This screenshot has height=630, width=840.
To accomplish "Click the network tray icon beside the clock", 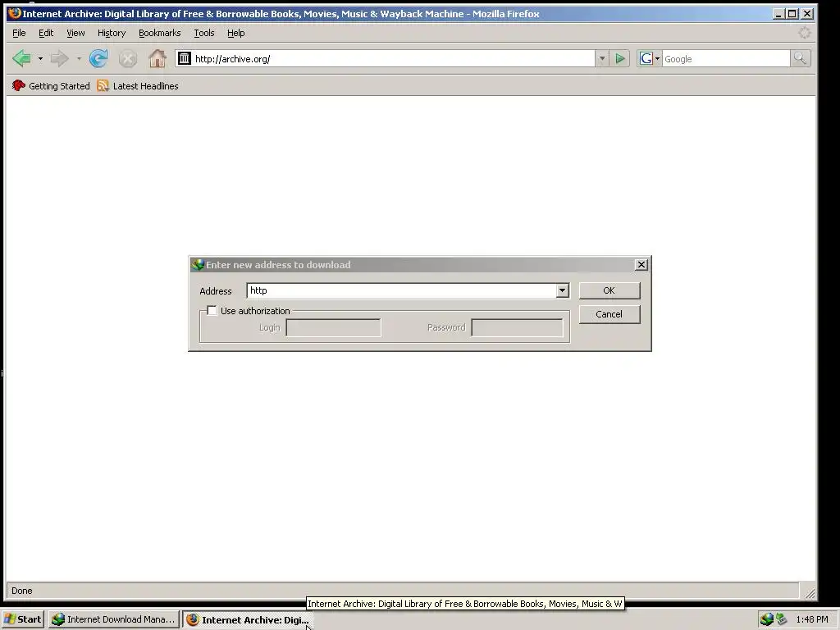I will pos(782,619).
